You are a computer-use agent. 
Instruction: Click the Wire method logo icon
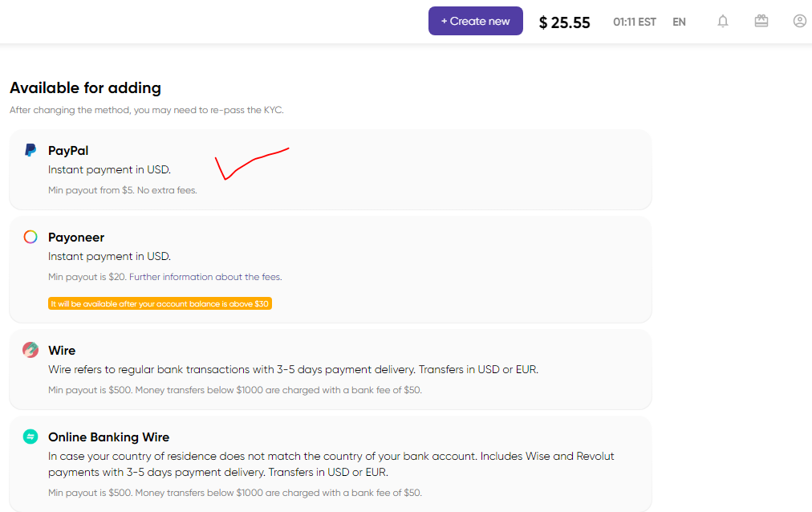pyautogui.click(x=30, y=350)
